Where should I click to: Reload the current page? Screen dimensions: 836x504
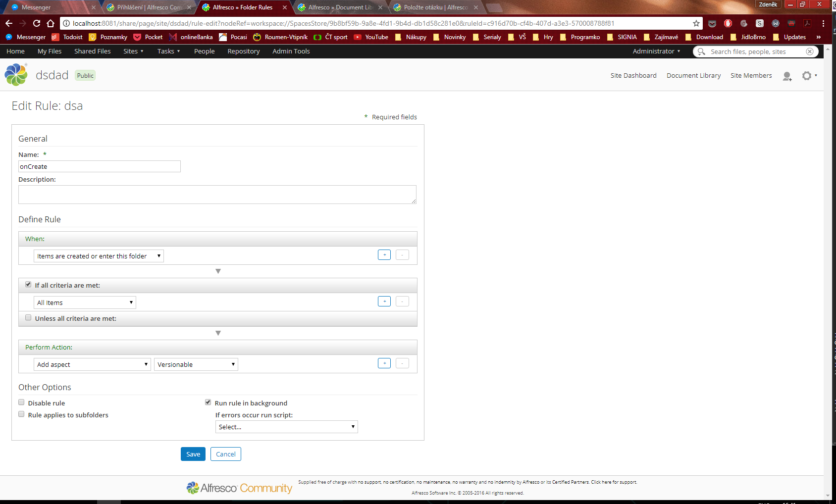coord(37,23)
